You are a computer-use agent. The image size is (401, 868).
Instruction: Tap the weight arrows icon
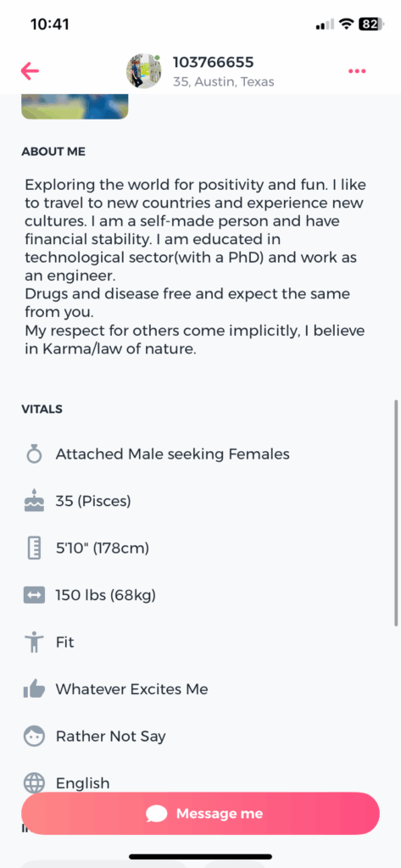(34, 596)
